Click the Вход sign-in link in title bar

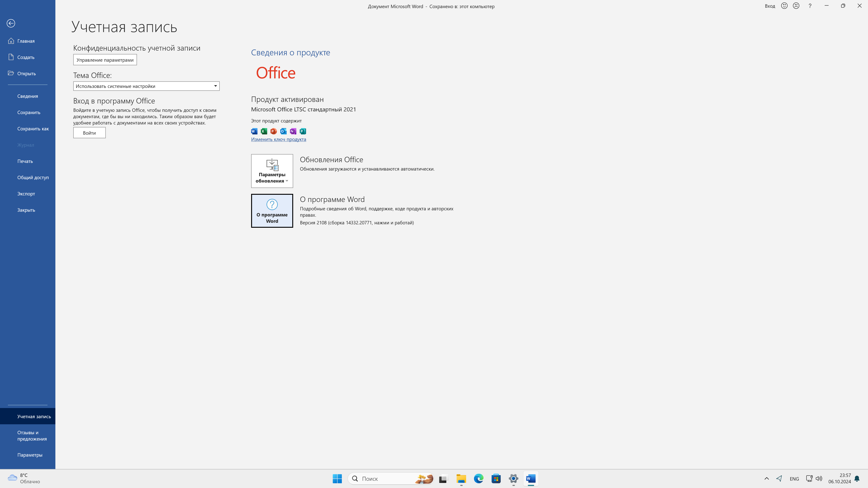pos(770,6)
